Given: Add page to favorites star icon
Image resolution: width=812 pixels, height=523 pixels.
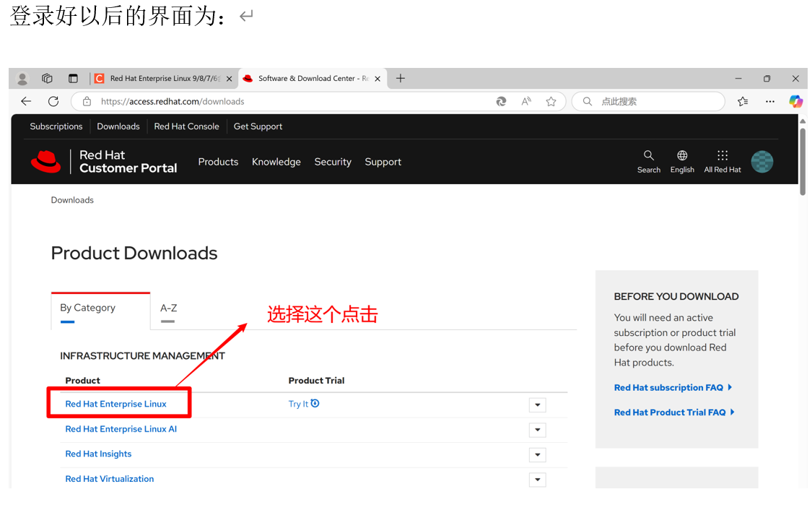Looking at the screenshot, I should pyautogui.click(x=551, y=102).
